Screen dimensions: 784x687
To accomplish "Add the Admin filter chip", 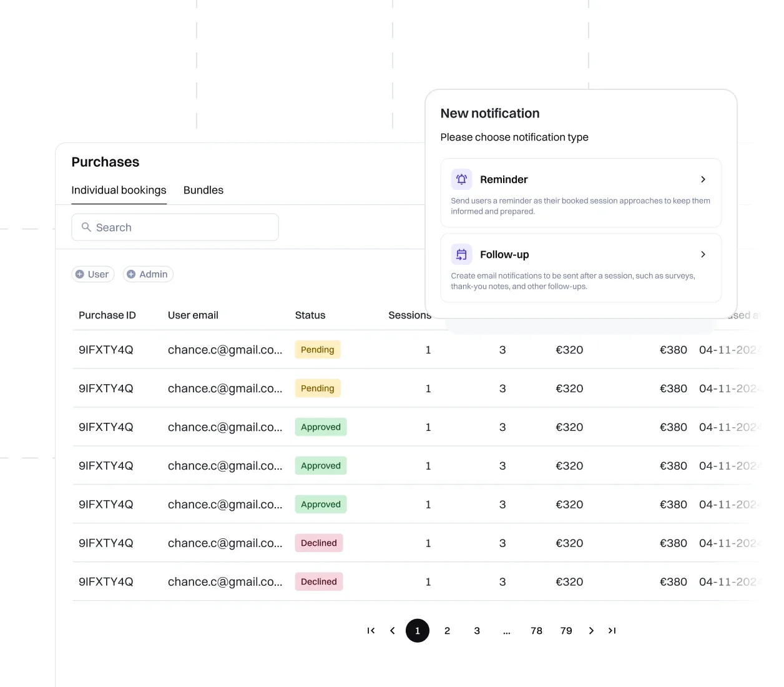I will coord(148,274).
